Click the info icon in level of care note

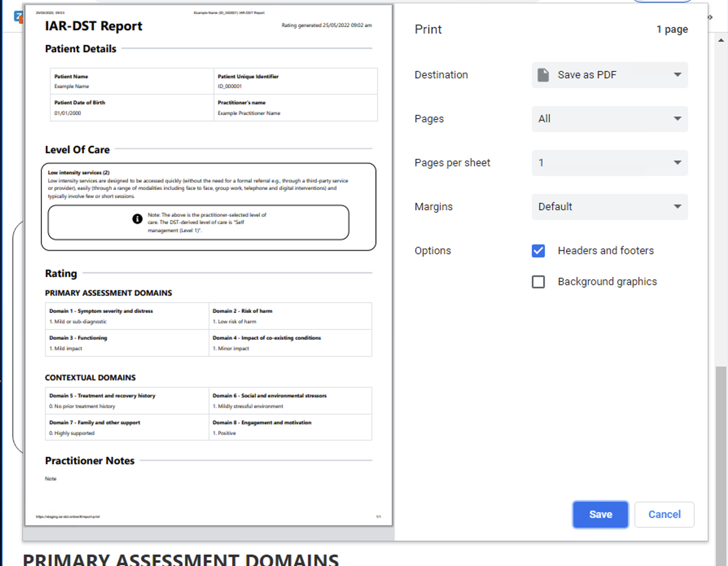pos(137,219)
